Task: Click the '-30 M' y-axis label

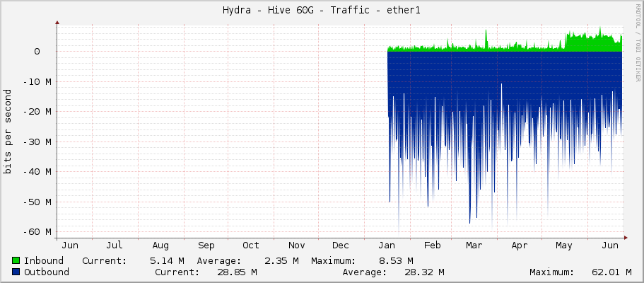Action: click(x=37, y=141)
